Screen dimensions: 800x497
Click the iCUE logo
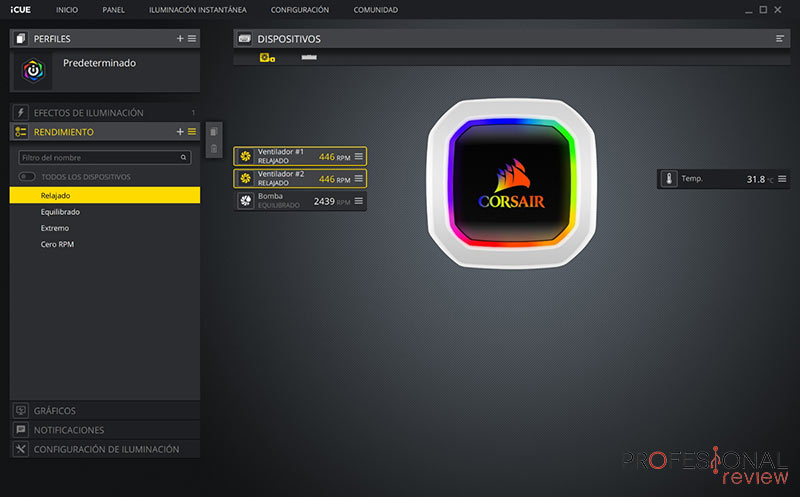coord(20,10)
